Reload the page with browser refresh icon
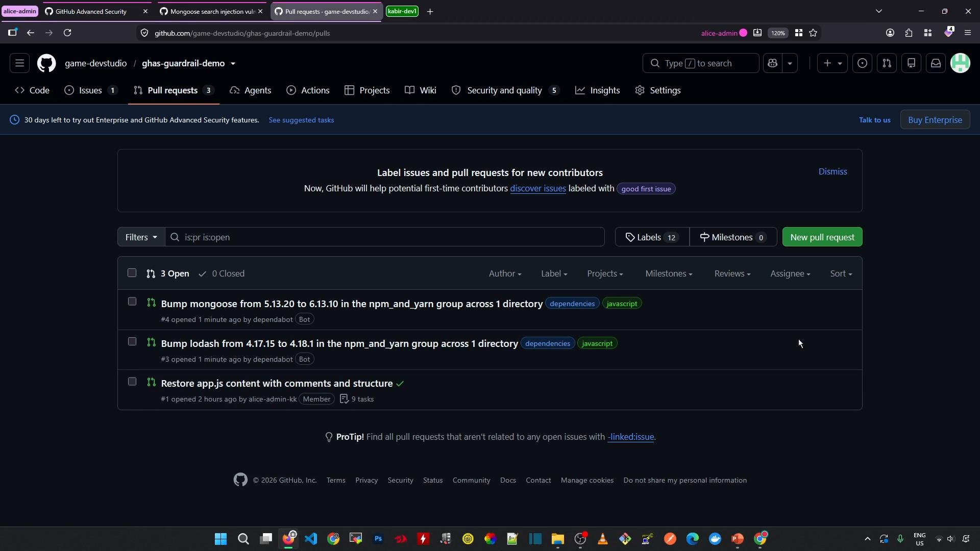The width and height of the screenshot is (980, 551). [67, 33]
